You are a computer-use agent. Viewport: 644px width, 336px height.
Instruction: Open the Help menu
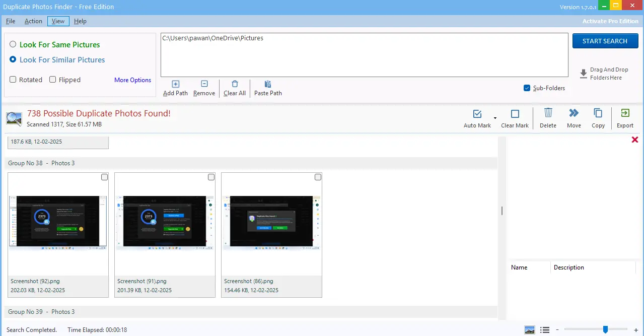[x=80, y=21]
